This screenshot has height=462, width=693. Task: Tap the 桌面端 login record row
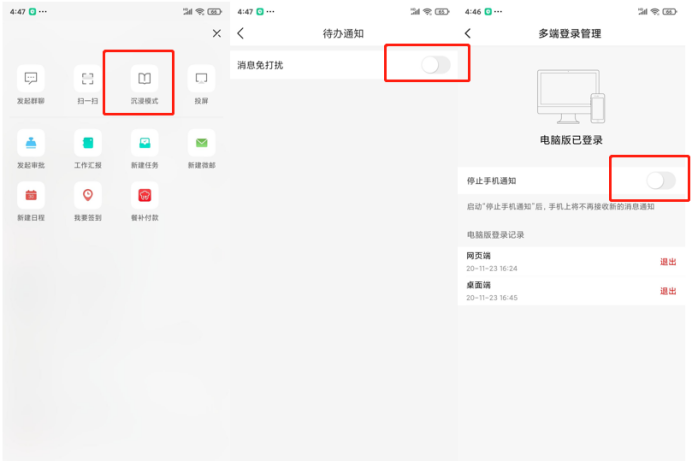(571, 291)
